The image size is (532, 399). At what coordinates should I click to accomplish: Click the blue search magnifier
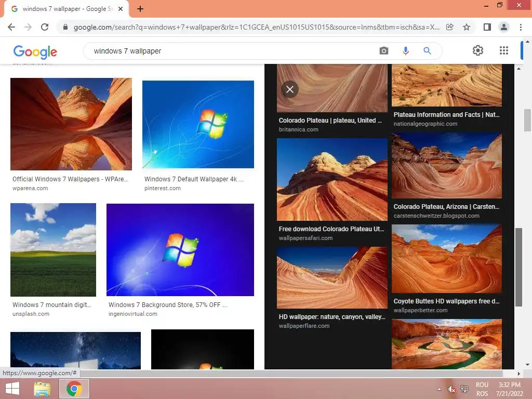tap(427, 51)
